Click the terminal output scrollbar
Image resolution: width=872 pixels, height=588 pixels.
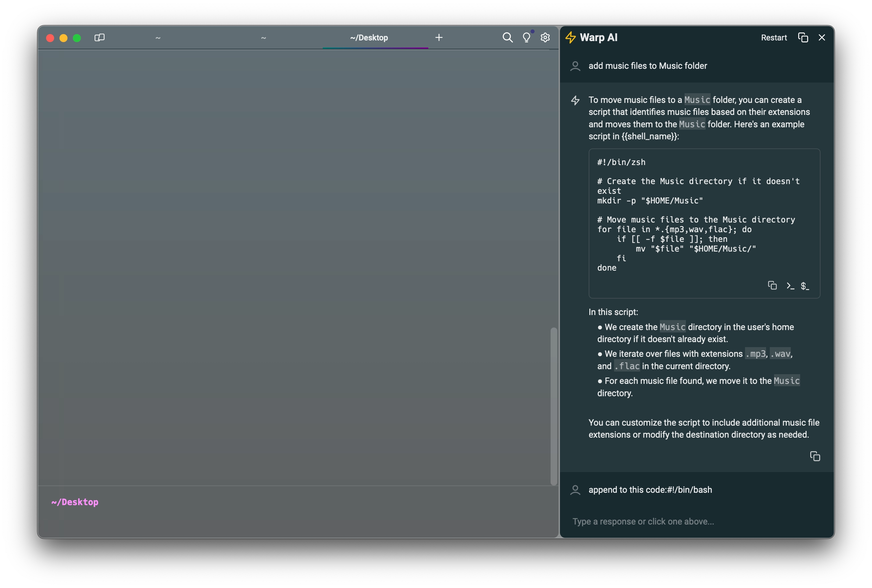[x=553, y=406]
